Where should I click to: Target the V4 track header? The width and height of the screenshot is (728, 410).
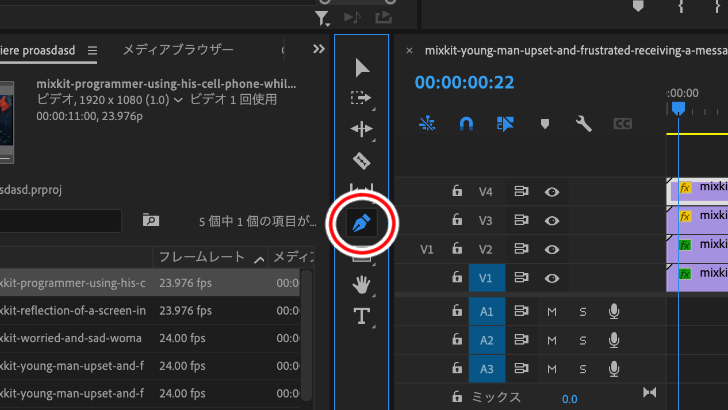(x=486, y=192)
